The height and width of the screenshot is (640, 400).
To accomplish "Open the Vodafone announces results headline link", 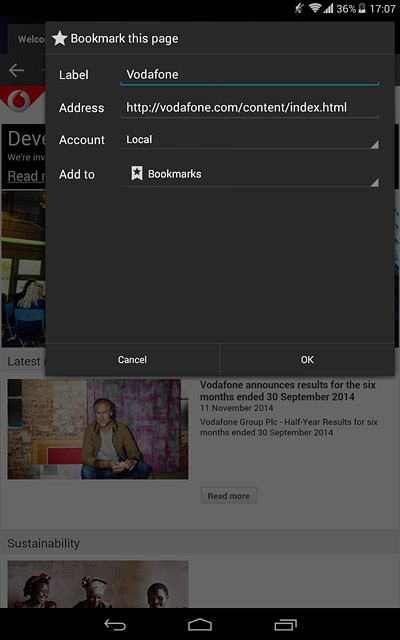I will (x=287, y=391).
